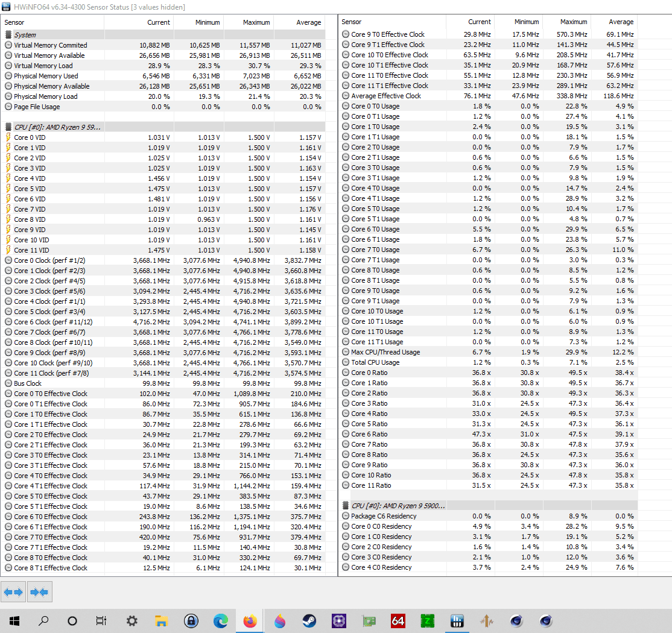
Task: Open the green GPU card taskbar icon
Action: coord(369,620)
